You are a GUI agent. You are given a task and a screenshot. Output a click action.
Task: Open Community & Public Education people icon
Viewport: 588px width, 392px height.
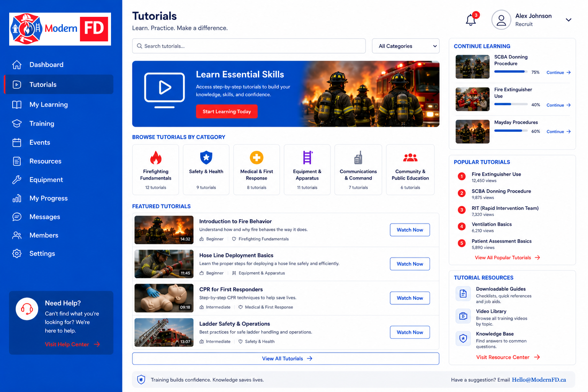pos(410,157)
